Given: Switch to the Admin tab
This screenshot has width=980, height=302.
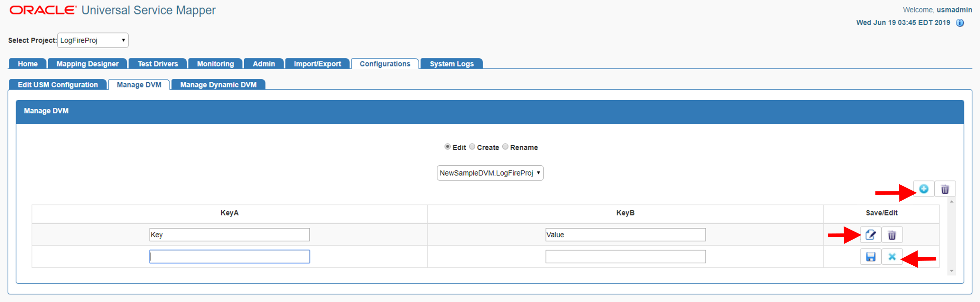Looking at the screenshot, I should click(x=264, y=64).
